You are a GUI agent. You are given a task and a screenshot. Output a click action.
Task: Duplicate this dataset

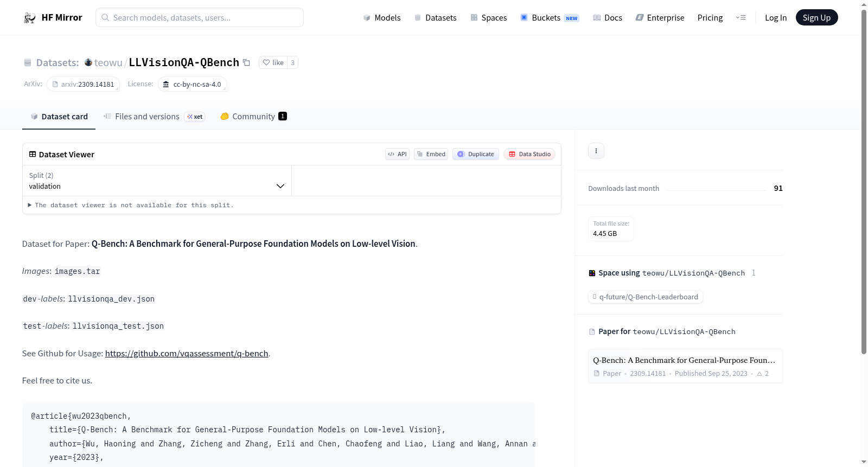[476, 154]
